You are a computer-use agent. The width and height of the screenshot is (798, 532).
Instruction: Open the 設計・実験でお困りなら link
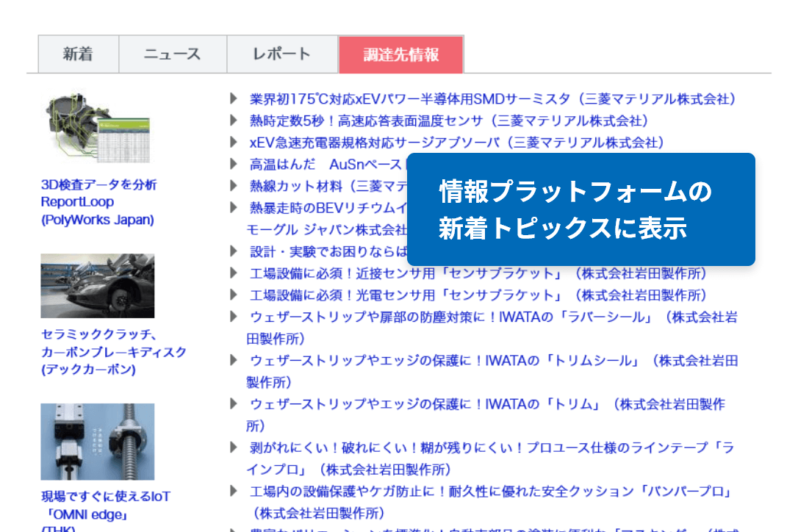328,251
